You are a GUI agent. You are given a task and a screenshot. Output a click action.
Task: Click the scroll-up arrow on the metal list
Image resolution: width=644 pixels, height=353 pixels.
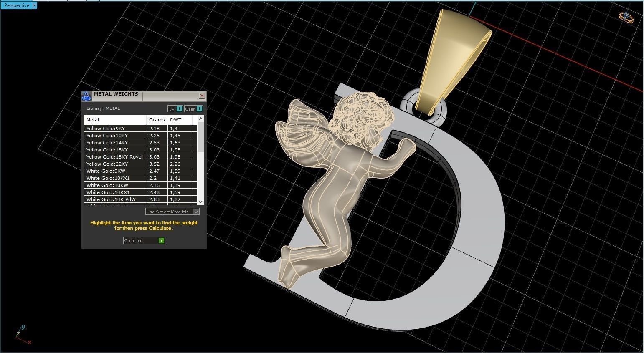tap(201, 118)
